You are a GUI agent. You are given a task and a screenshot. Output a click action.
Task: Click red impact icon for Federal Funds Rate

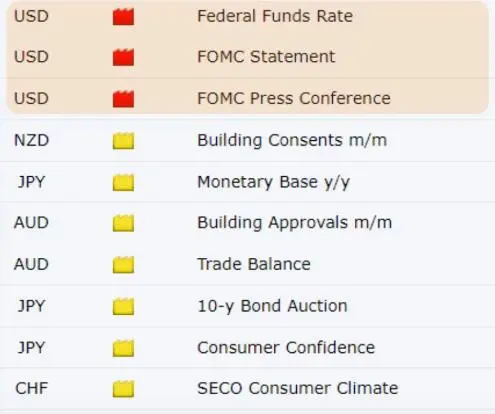pyautogui.click(x=123, y=17)
